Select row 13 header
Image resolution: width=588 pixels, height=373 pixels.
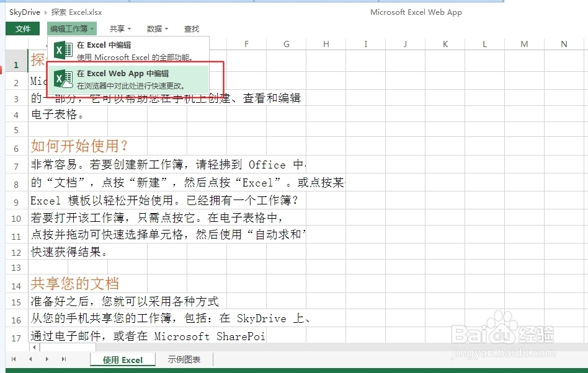tap(17, 267)
